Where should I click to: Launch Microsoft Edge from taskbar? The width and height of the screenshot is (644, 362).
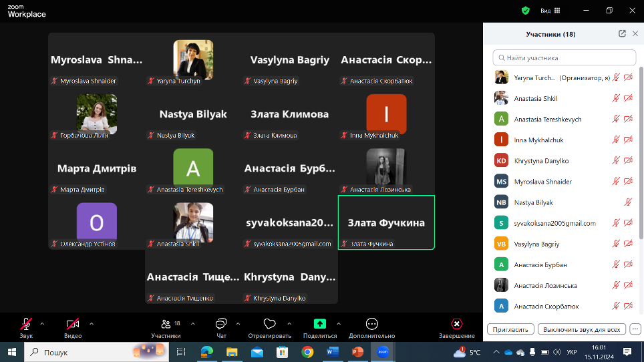[206, 352]
